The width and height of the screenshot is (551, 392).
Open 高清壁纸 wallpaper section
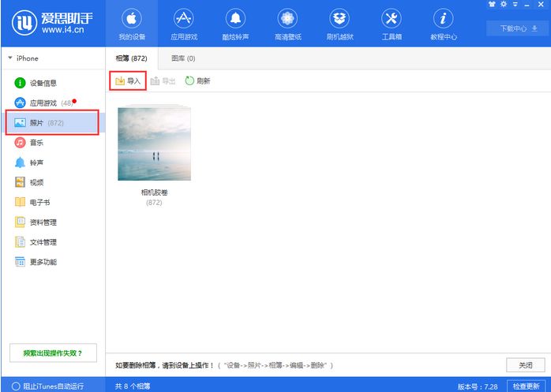[287, 24]
